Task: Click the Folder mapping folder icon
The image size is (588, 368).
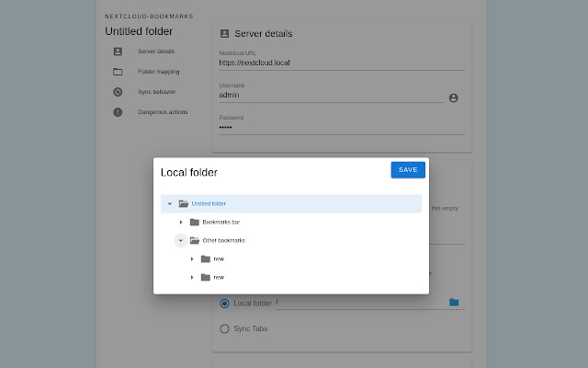Action: click(x=118, y=72)
